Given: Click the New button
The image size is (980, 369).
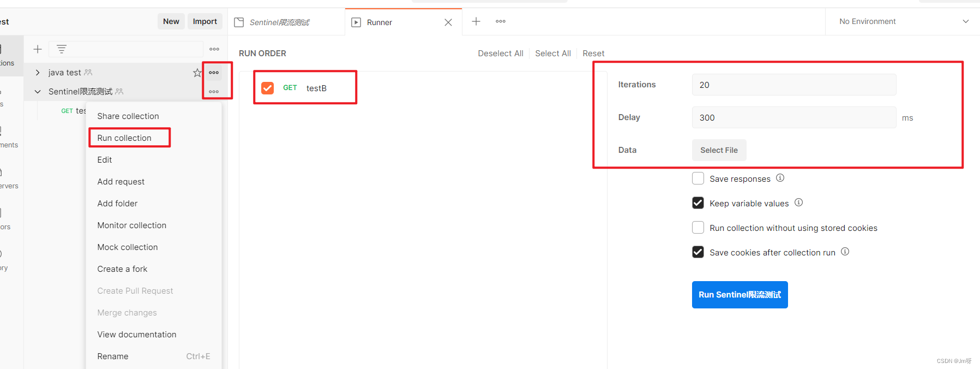Looking at the screenshot, I should coord(171,21).
